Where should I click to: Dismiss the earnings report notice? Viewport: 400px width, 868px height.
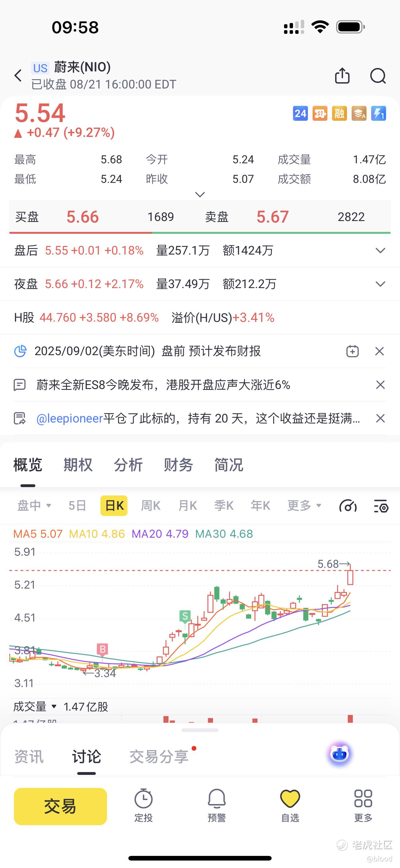[x=380, y=351]
